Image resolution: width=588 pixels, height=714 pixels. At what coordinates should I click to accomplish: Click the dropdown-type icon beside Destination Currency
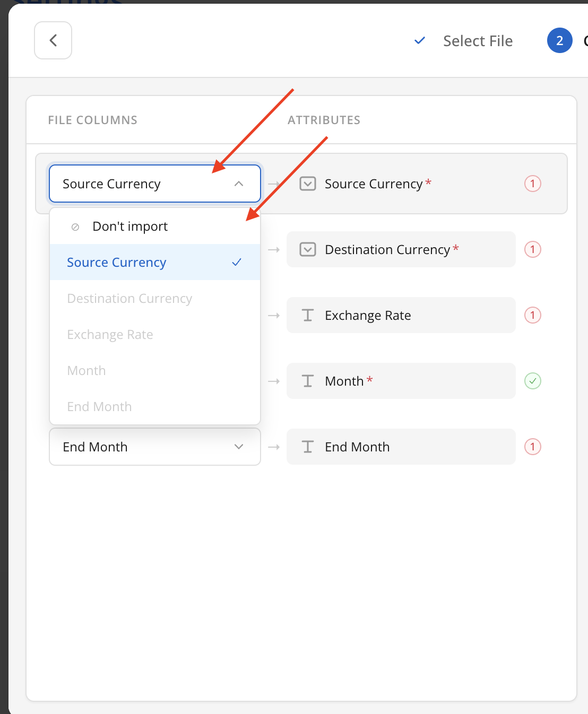[308, 249]
